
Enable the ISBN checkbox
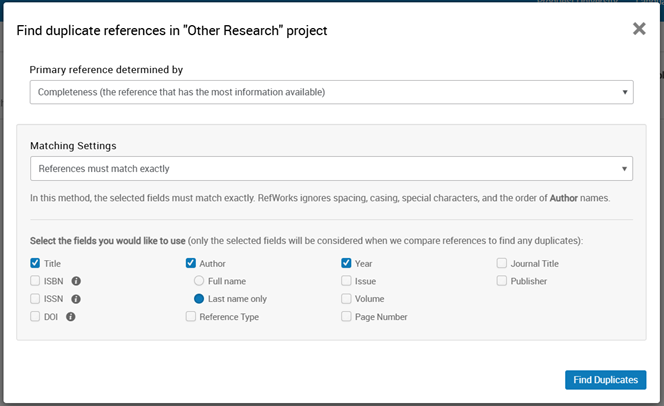pyautogui.click(x=36, y=281)
